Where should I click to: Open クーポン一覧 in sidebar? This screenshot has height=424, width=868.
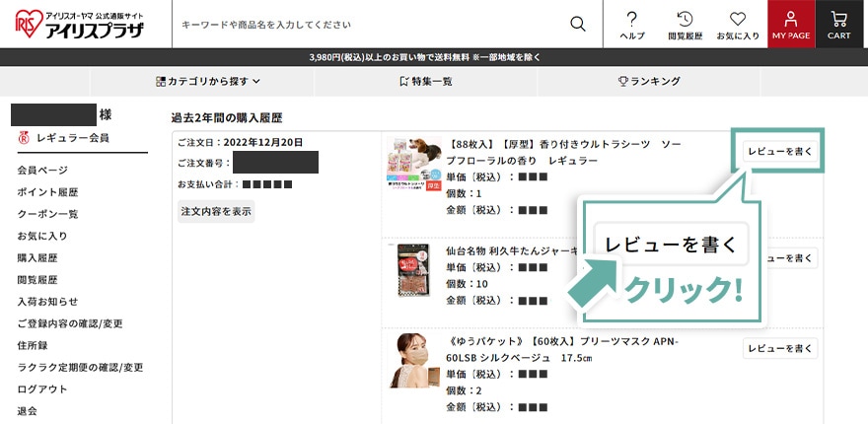click(x=47, y=214)
